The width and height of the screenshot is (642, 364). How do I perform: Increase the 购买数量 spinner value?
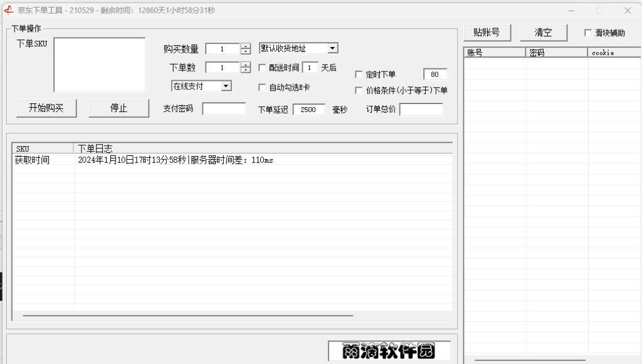(x=246, y=46)
